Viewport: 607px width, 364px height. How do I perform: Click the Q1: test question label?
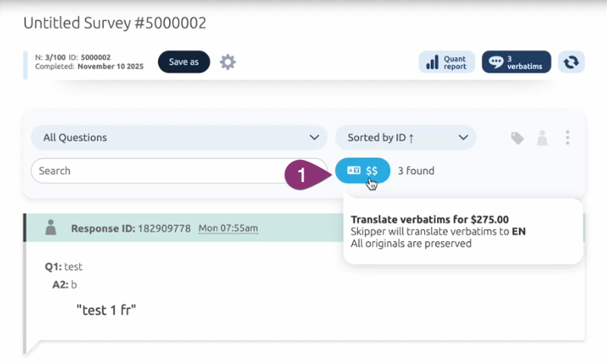pyautogui.click(x=63, y=267)
